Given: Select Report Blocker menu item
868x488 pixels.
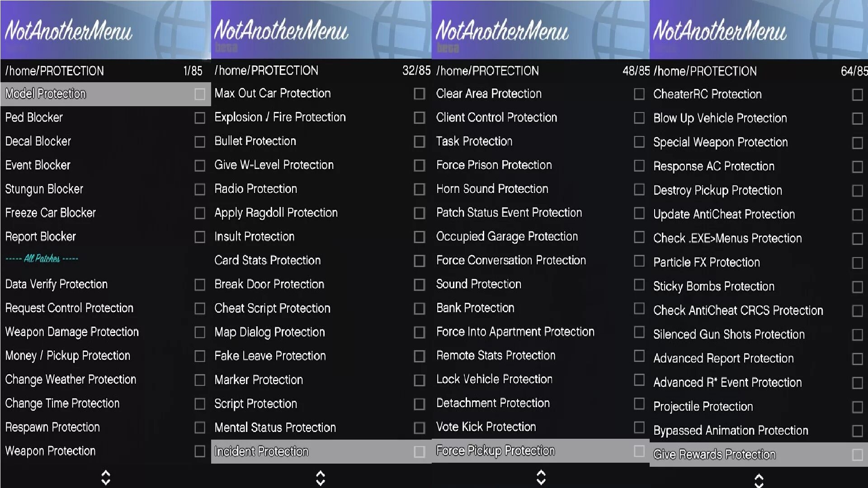Looking at the screenshot, I should click(x=41, y=236).
